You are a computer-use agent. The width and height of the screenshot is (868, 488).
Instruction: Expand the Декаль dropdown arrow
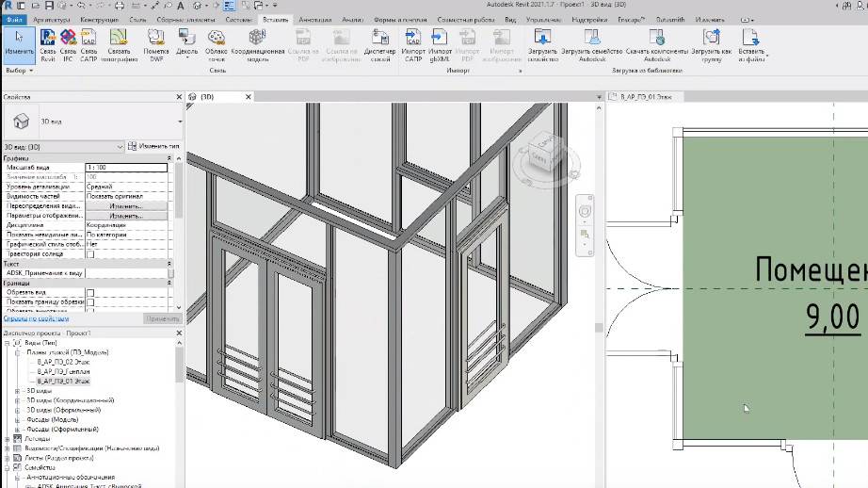(x=187, y=57)
